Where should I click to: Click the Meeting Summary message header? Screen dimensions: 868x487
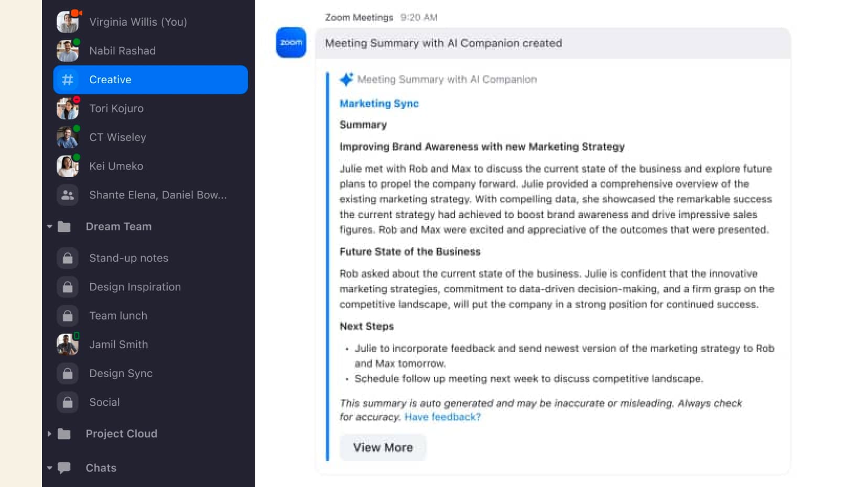pos(443,43)
